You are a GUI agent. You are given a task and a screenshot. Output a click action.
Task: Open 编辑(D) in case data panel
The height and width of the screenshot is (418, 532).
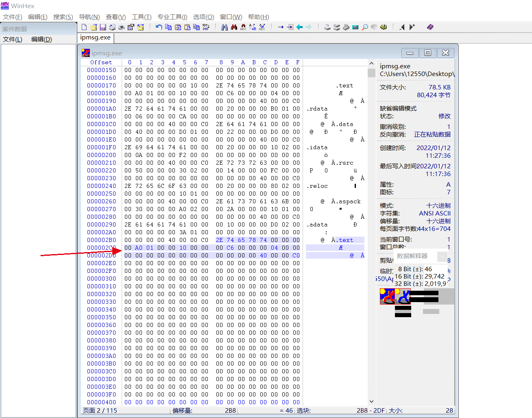click(x=41, y=39)
